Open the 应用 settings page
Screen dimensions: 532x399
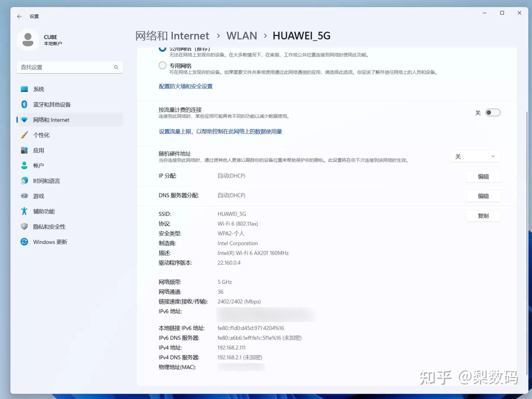[38, 150]
